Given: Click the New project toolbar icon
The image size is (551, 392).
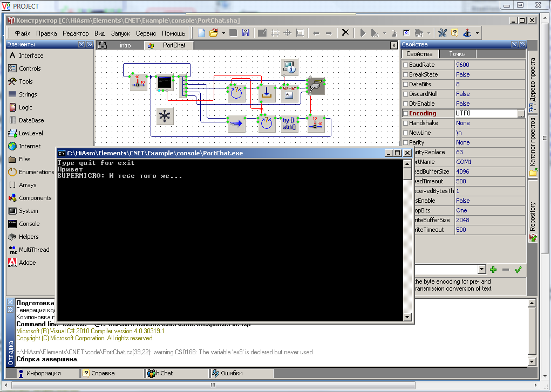Looking at the screenshot, I should coord(202,33).
